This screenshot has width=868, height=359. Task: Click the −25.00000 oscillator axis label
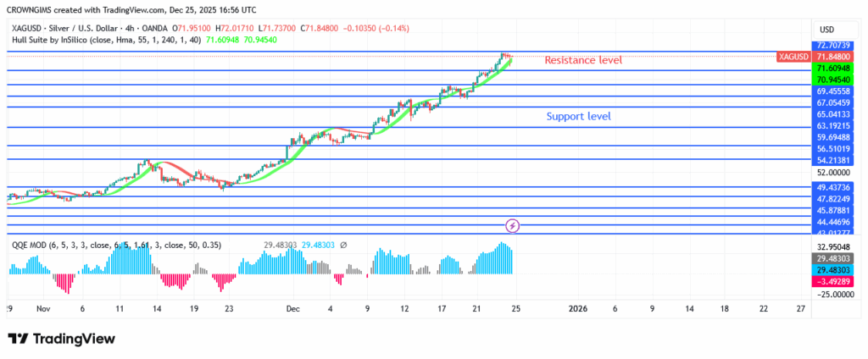835,295
